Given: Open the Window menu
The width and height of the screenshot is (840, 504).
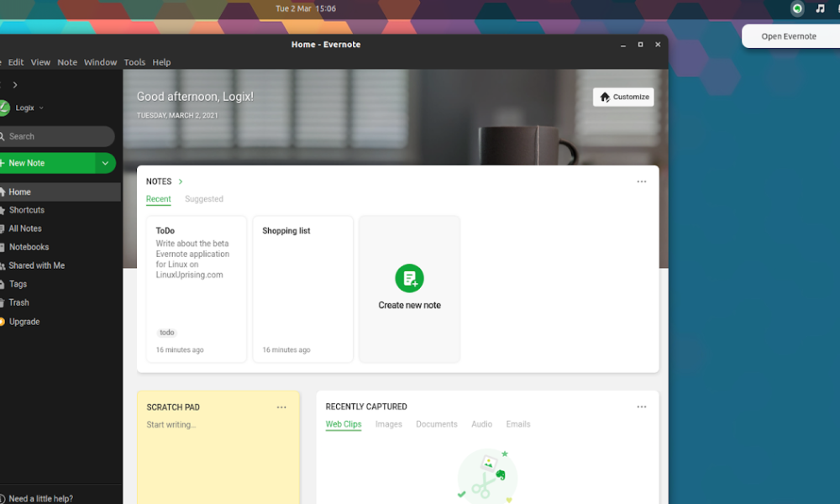Looking at the screenshot, I should point(100,62).
